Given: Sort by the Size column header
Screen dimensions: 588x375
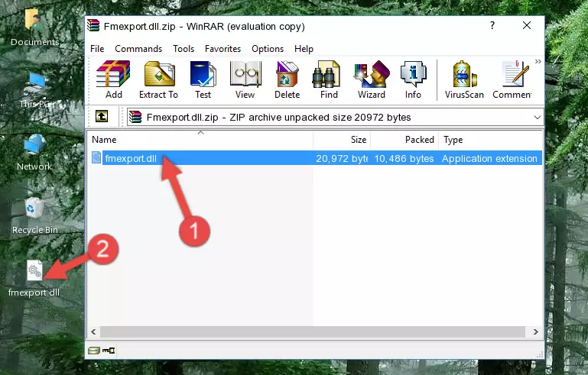Looking at the screenshot, I should coord(342,140).
